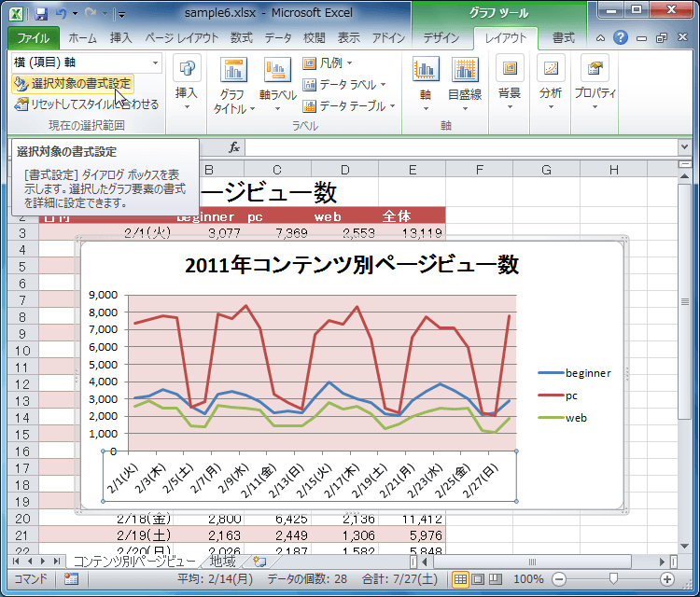Screen dimensions: 700x597
Task: Switch to Page Layout view in status bar
Action: [478, 579]
